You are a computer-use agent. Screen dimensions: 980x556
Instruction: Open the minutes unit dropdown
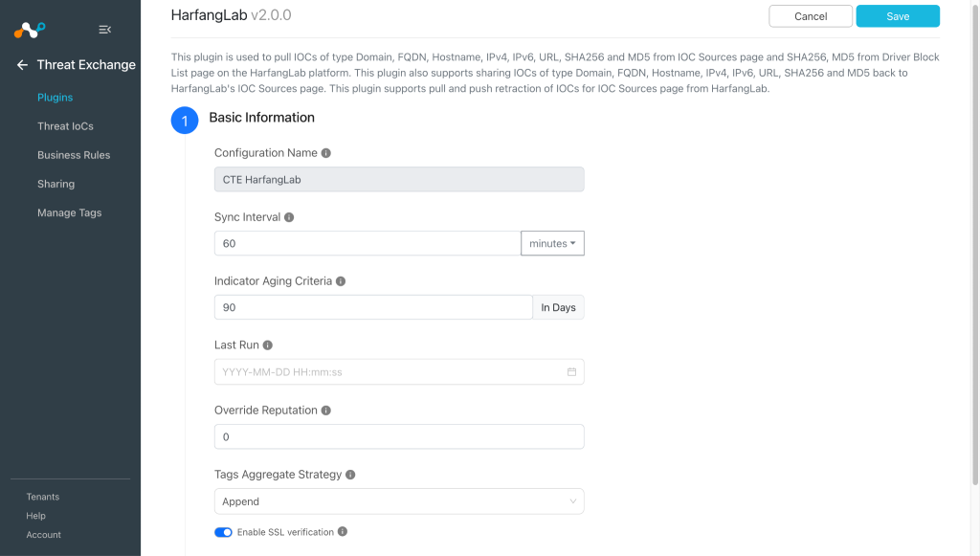(552, 244)
